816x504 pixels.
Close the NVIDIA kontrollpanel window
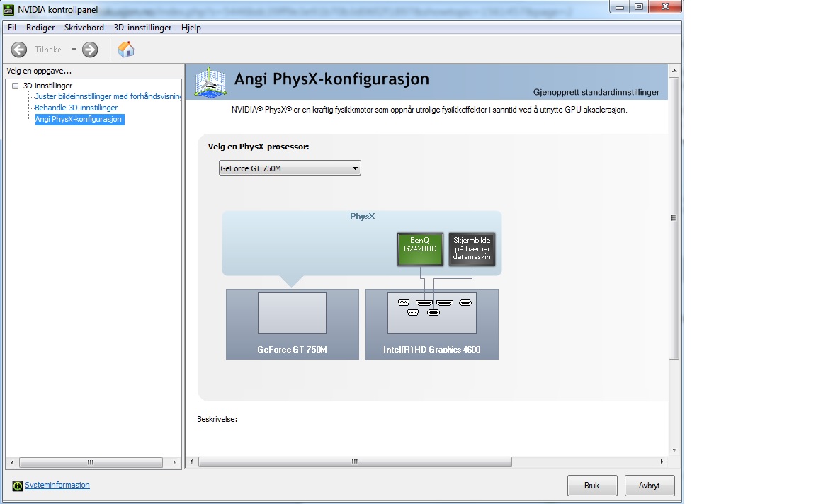[665, 7]
